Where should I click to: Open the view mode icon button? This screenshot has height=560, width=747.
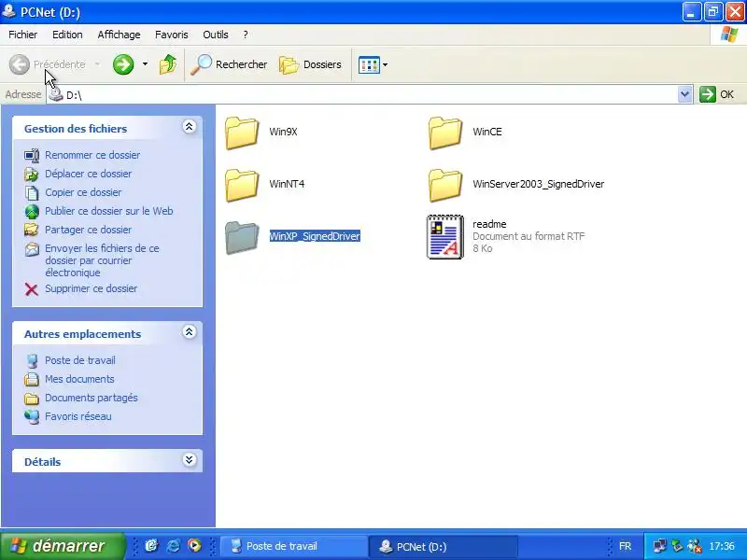369,64
